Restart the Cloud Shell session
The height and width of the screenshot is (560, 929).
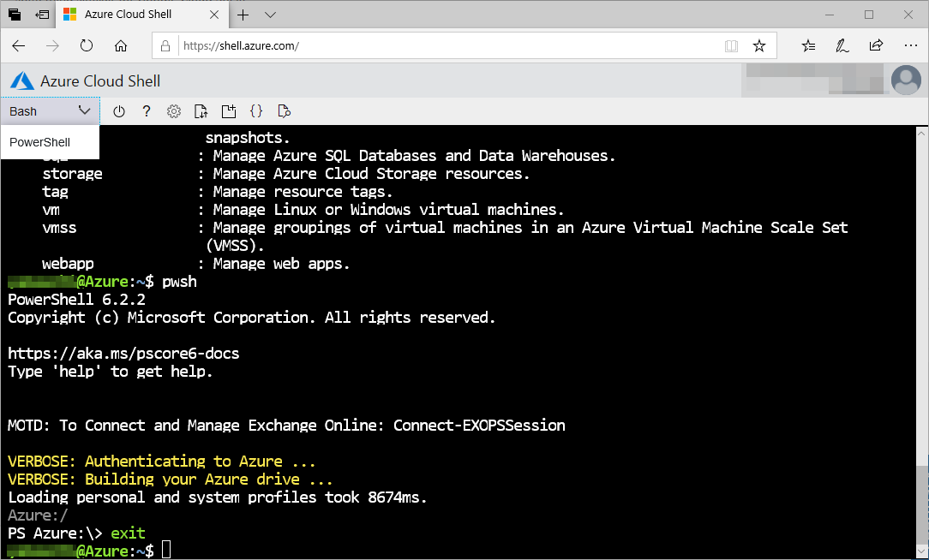point(119,110)
